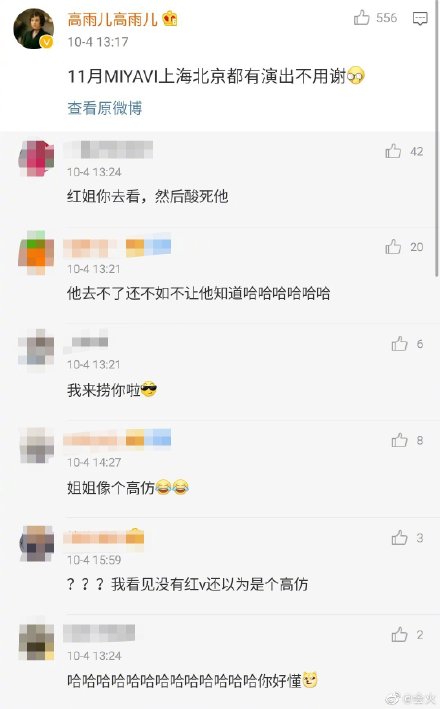Open avatar of 姐姐像个高仿 commenter

click(36, 446)
